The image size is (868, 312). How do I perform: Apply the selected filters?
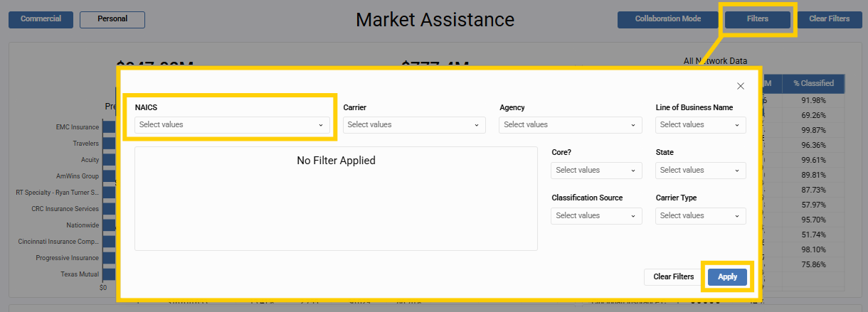tap(727, 276)
